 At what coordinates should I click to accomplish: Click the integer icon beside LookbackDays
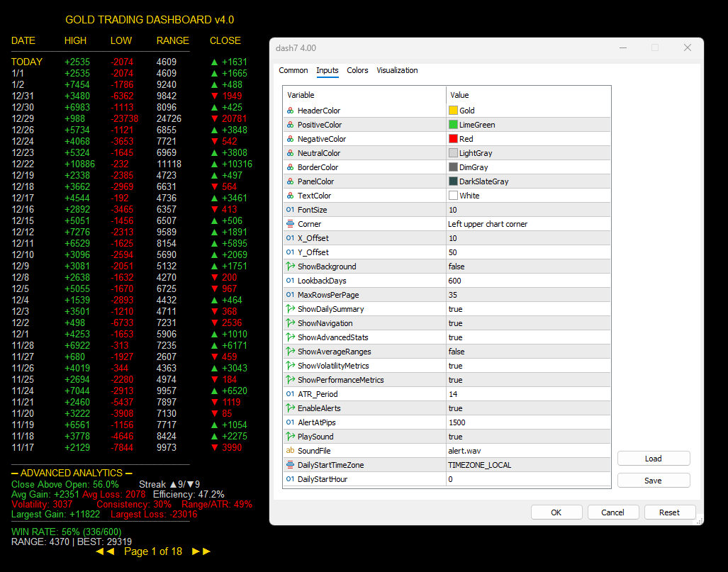tap(290, 281)
